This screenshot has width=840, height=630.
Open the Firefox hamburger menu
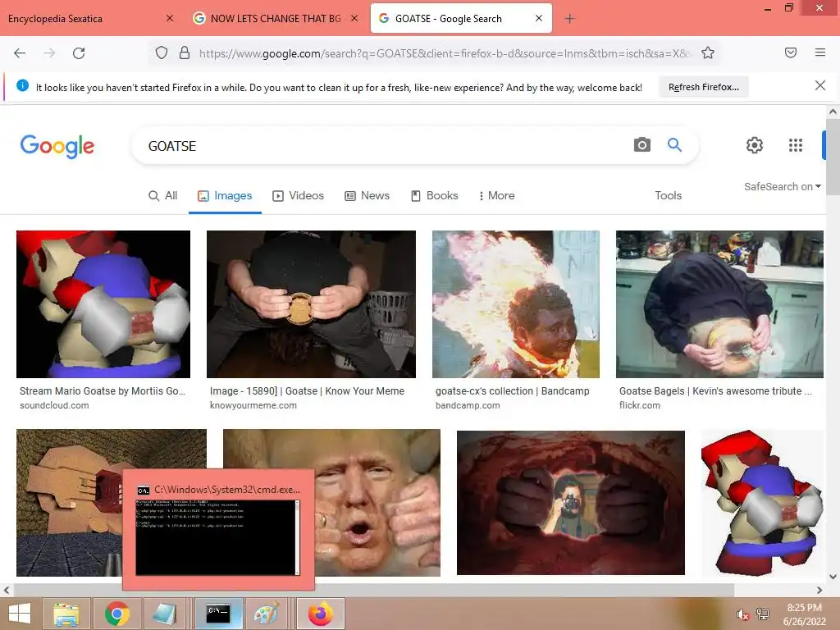coord(820,52)
